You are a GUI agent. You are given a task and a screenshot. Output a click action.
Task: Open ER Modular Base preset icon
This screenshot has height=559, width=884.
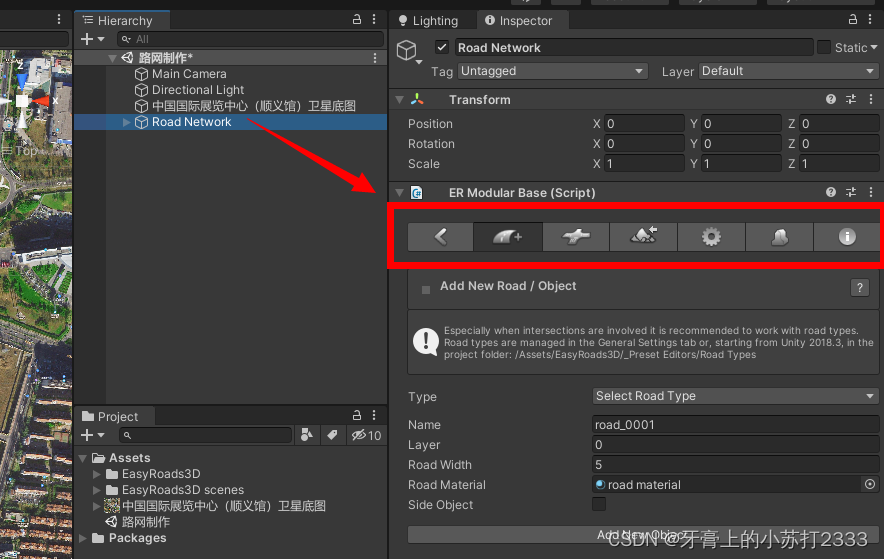click(x=851, y=192)
